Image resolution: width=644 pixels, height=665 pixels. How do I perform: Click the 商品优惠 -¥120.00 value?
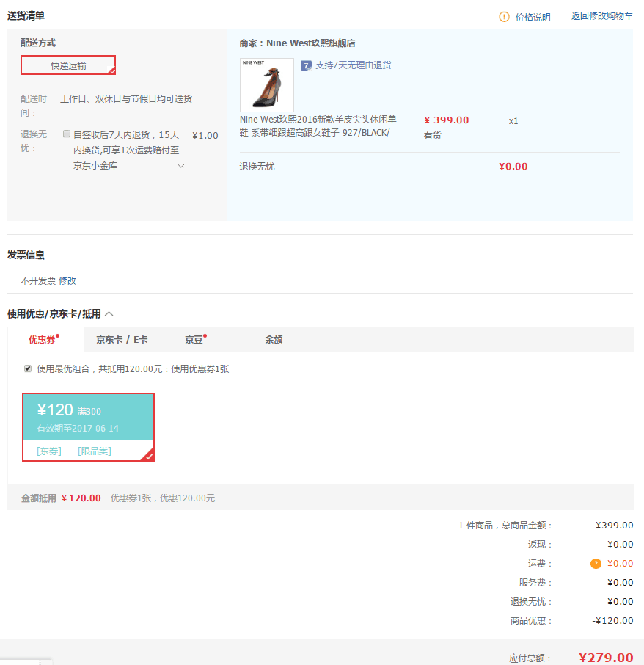coord(612,621)
